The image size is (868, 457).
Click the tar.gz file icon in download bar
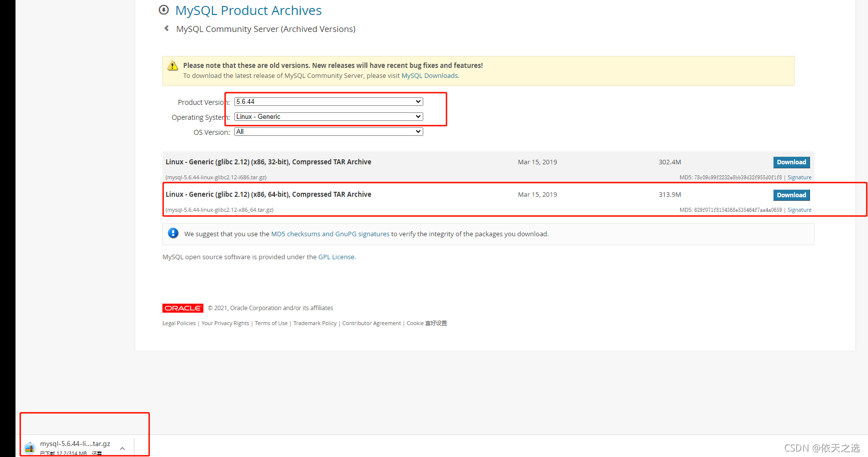29,448
